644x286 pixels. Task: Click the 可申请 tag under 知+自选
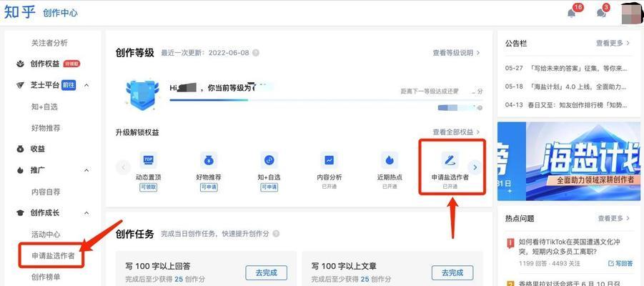[x=269, y=187]
